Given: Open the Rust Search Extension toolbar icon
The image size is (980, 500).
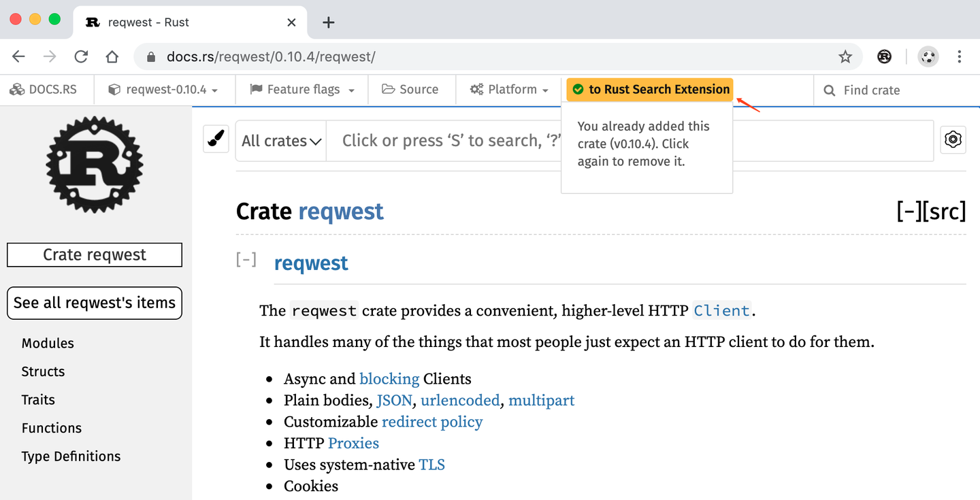Looking at the screenshot, I should 884,56.
